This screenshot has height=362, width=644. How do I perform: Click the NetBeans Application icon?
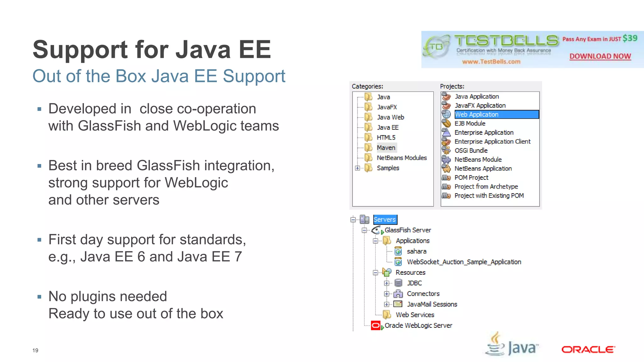[x=446, y=168]
